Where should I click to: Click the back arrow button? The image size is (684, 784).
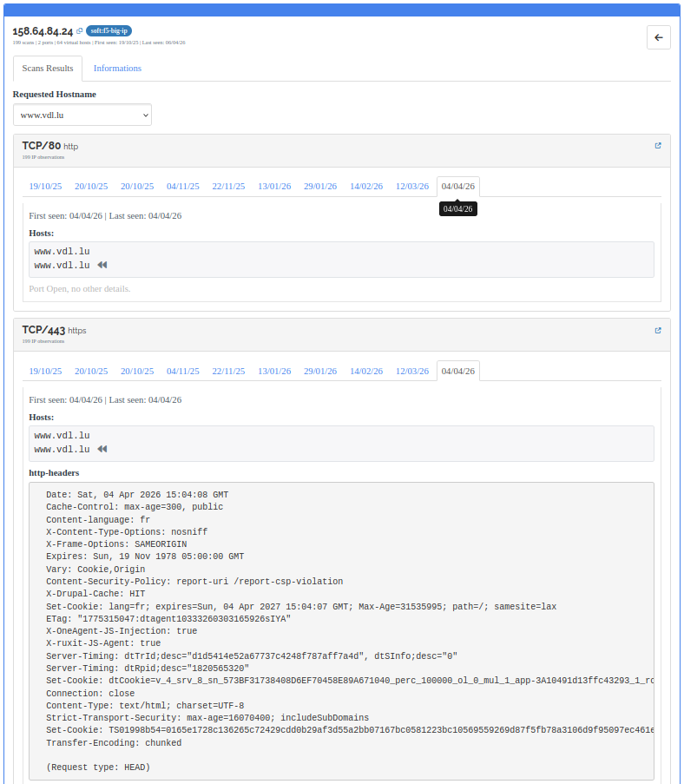coord(658,37)
